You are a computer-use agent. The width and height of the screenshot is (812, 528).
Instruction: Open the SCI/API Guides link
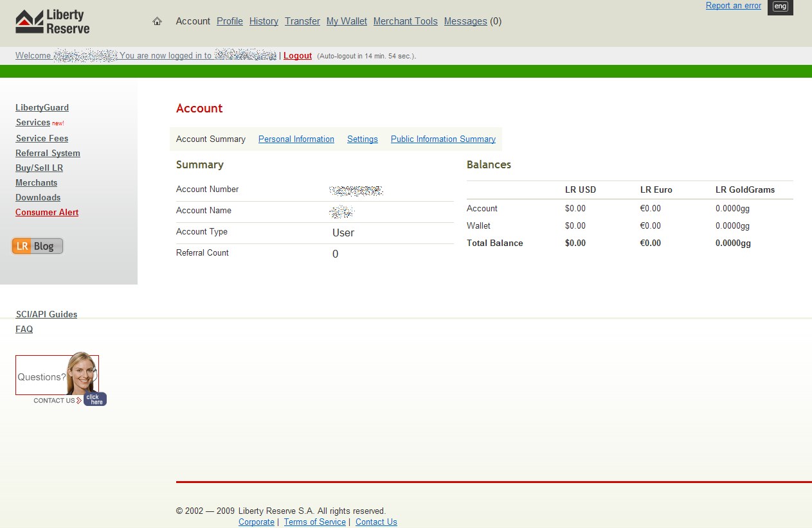(46, 315)
